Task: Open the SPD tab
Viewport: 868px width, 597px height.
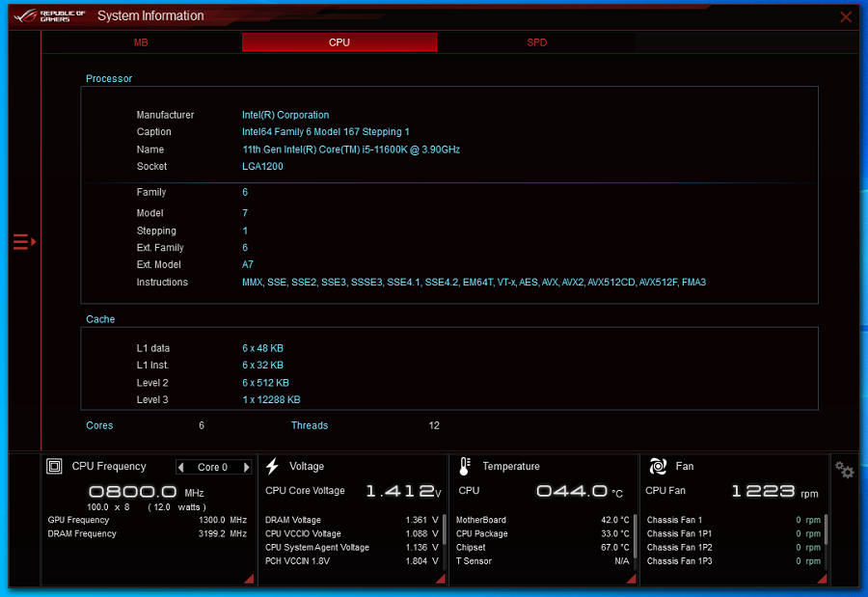Action: pos(536,42)
